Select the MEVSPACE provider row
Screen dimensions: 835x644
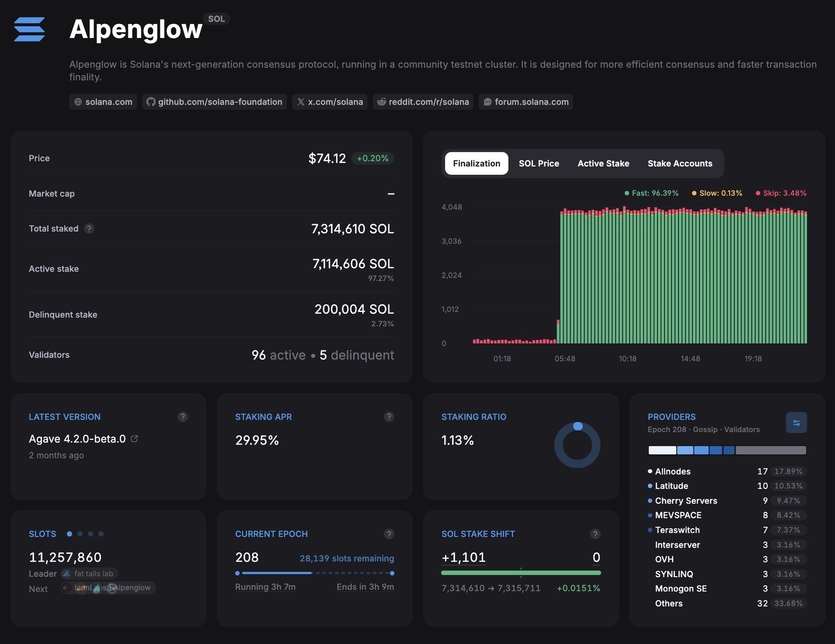[727, 515]
